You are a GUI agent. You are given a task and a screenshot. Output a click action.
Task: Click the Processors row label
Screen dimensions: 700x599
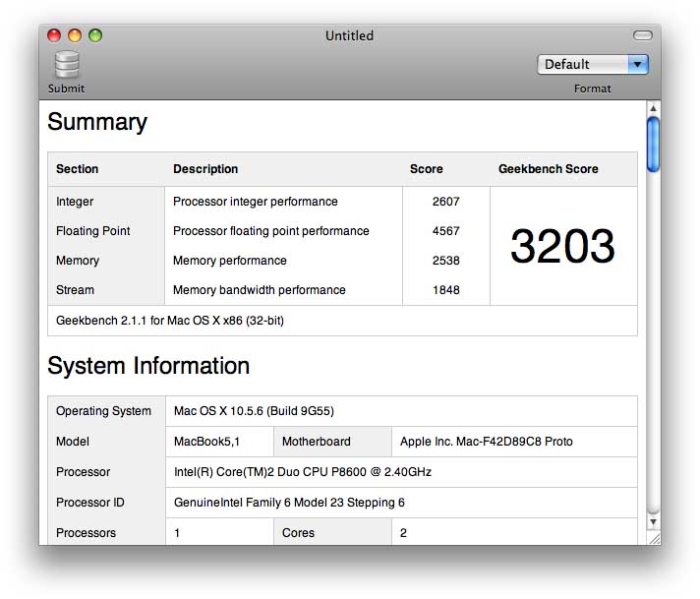point(86,533)
